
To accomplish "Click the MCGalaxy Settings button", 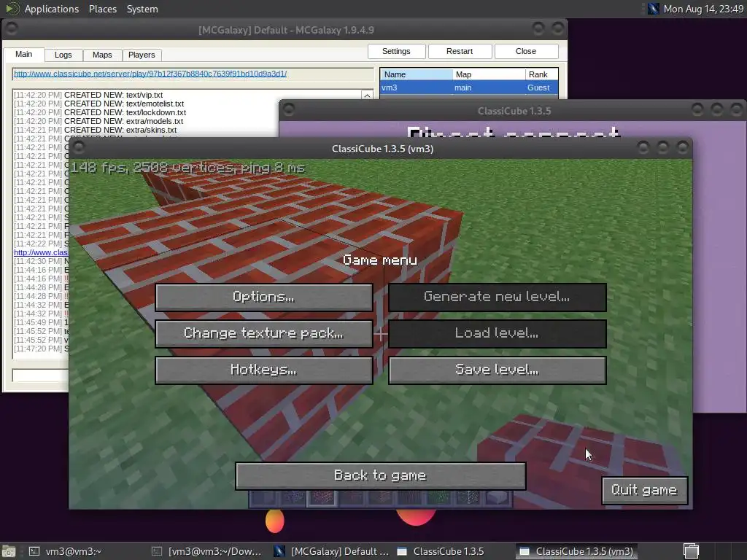I will (x=396, y=52).
